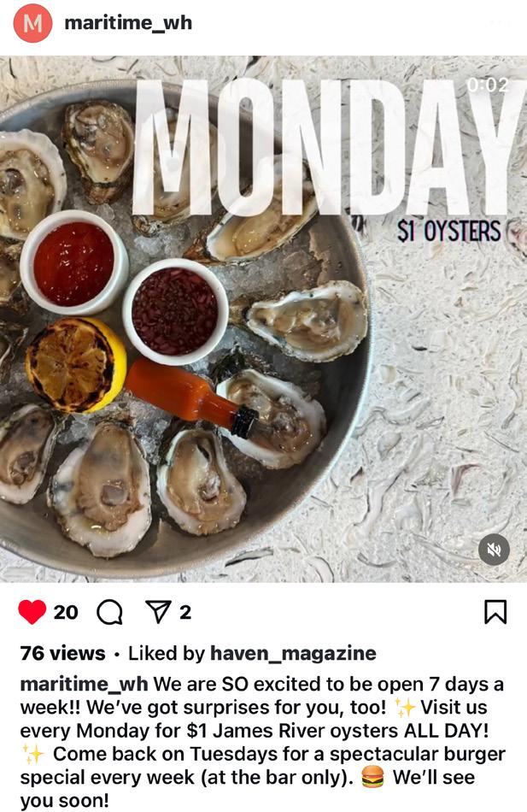527x812 pixels.
Task: Click the sparkle emoji before 'Visit us'
Action: (x=405, y=708)
